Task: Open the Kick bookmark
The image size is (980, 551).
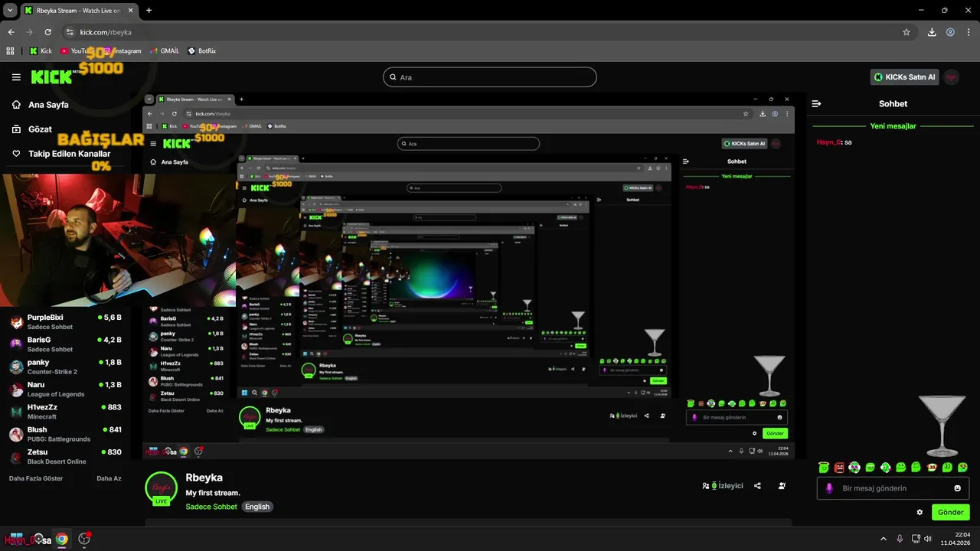Action: (41, 51)
